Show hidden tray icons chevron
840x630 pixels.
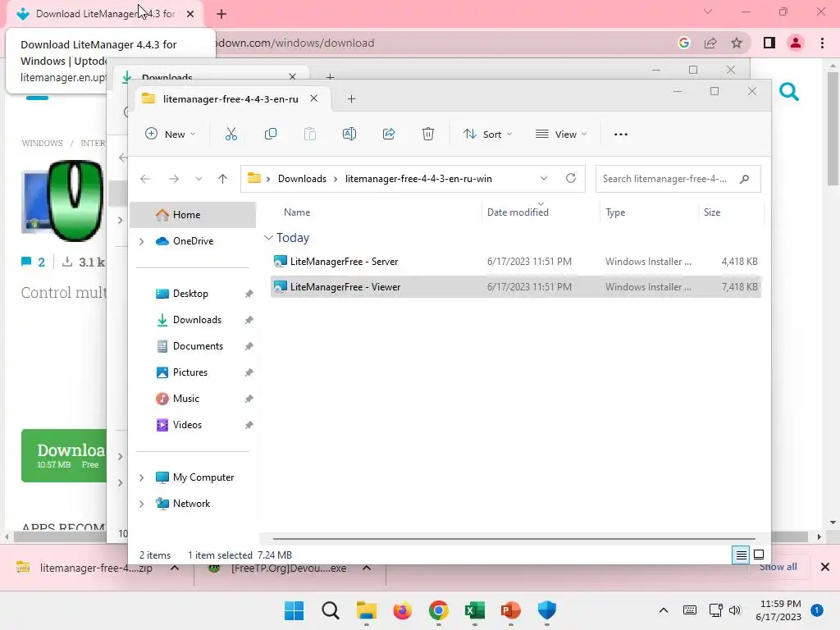coord(663,610)
